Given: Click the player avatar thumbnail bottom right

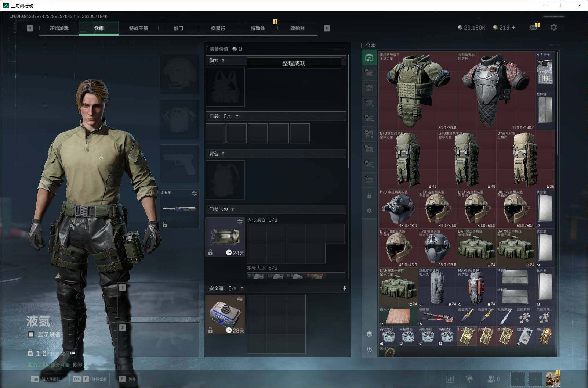Looking at the screenshot, I should (553, 379).
